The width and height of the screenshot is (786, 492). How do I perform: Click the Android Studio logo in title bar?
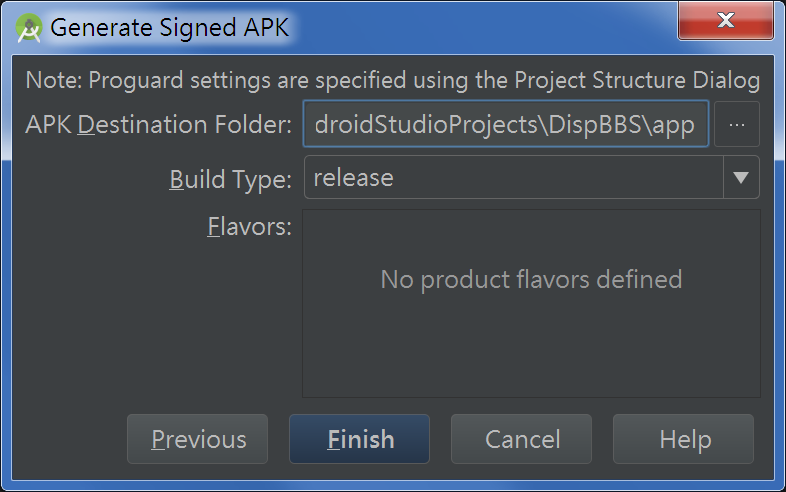tap(28, 27)
